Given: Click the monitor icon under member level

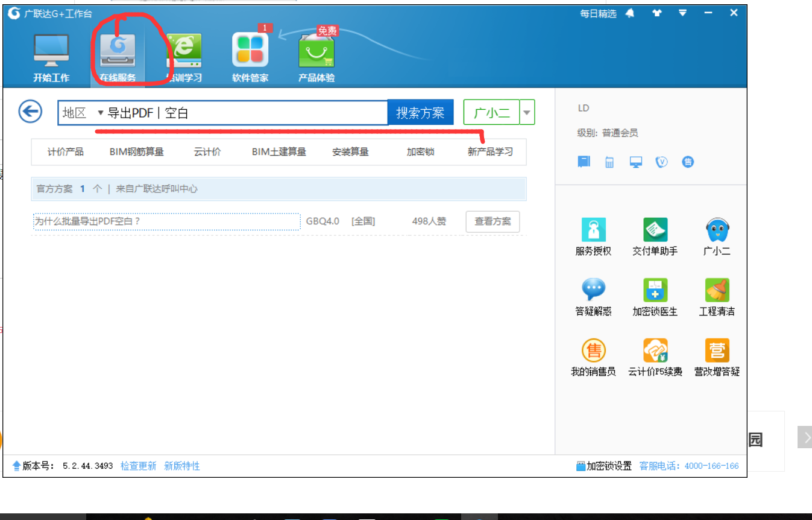Looking at the screenshot, I should (x=636, y=162).
